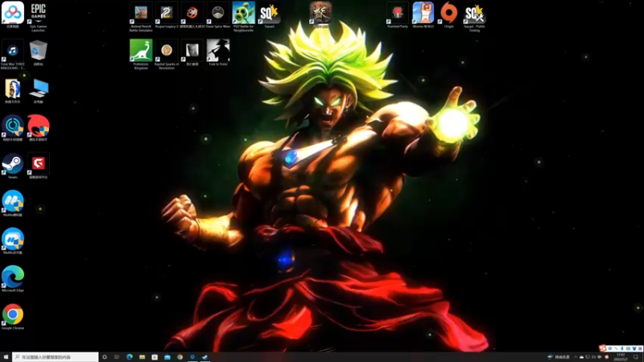Select the red G game platform shortcut
The height and width of the screenshot is (362, 644).
38,166
